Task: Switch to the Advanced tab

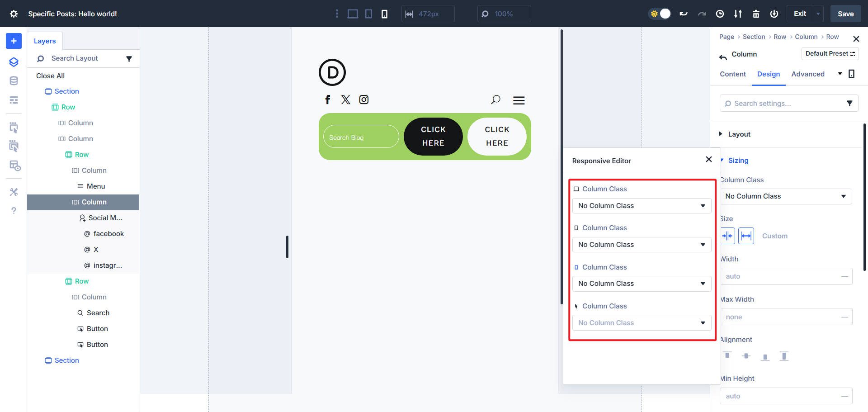Action: [808, 74]
